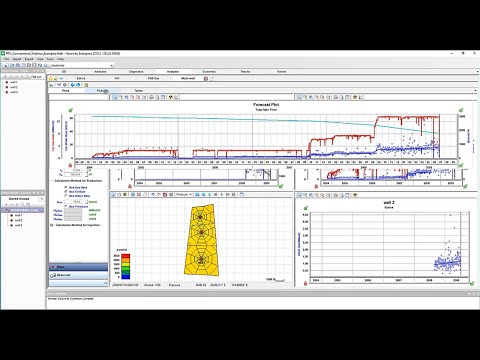480x360 pixels.
Task: Select the pointer tool in map toolbar
Action: [x=114, y=194]
